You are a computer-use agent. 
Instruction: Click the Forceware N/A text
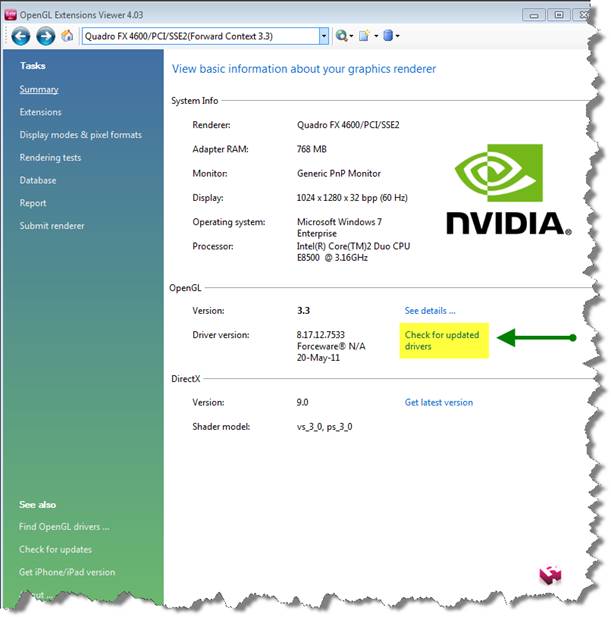click(x=331, y=346)
